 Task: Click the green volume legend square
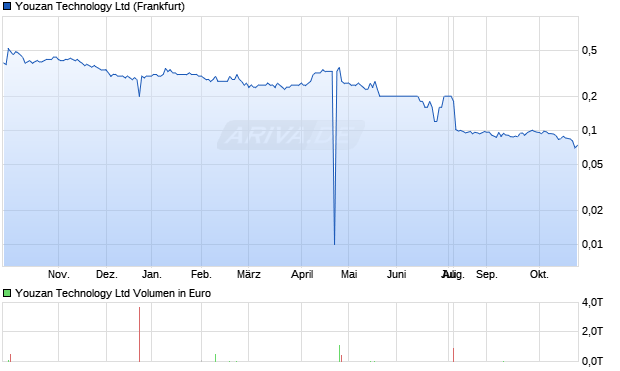[7, 293]
